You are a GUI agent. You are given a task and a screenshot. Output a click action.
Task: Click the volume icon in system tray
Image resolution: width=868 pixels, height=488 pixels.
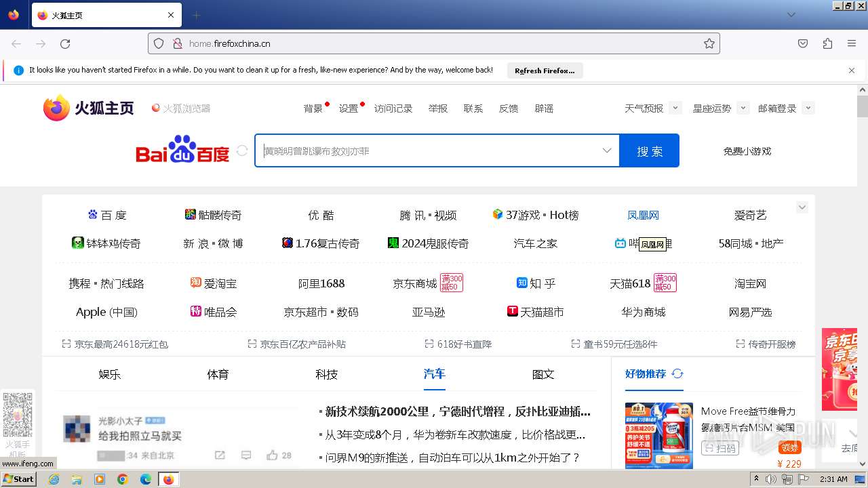coord(771,479)
